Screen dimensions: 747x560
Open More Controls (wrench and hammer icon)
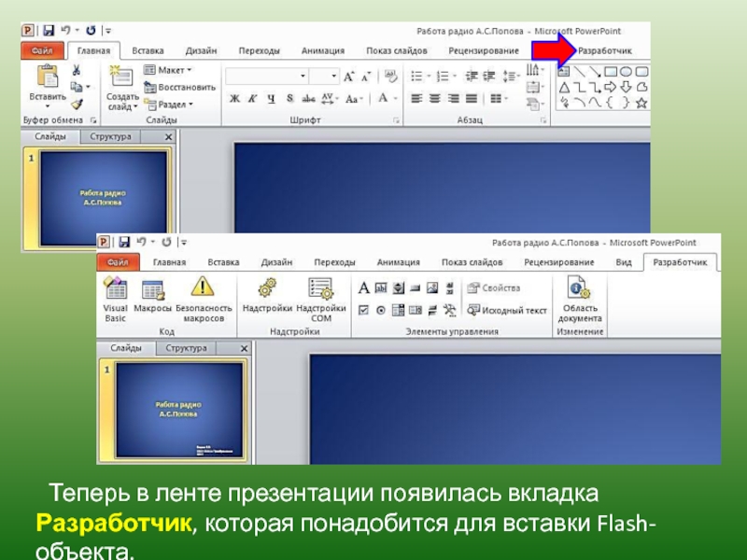click(450, 311)
